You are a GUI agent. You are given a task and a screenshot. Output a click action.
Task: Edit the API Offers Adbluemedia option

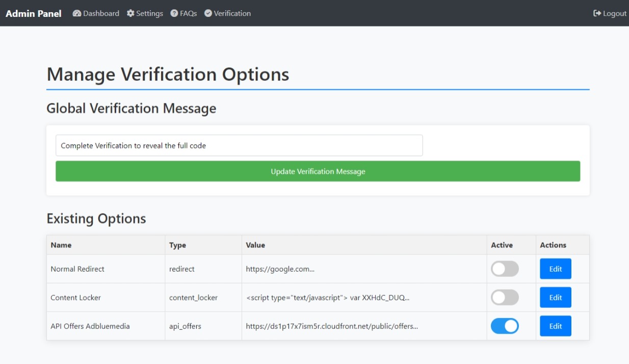(x=556, y=326)
